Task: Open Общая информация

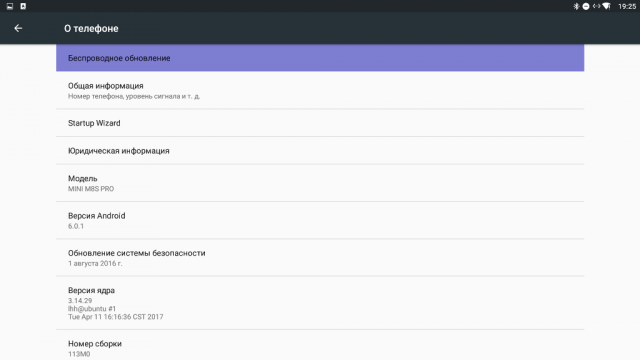Action: pos(320,90)
